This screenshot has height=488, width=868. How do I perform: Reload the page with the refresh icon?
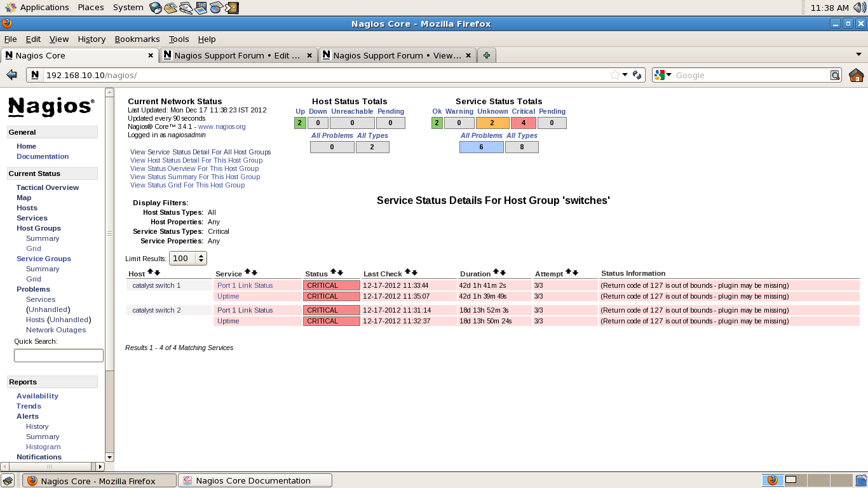pyautogui.click(x=637, y=75)
